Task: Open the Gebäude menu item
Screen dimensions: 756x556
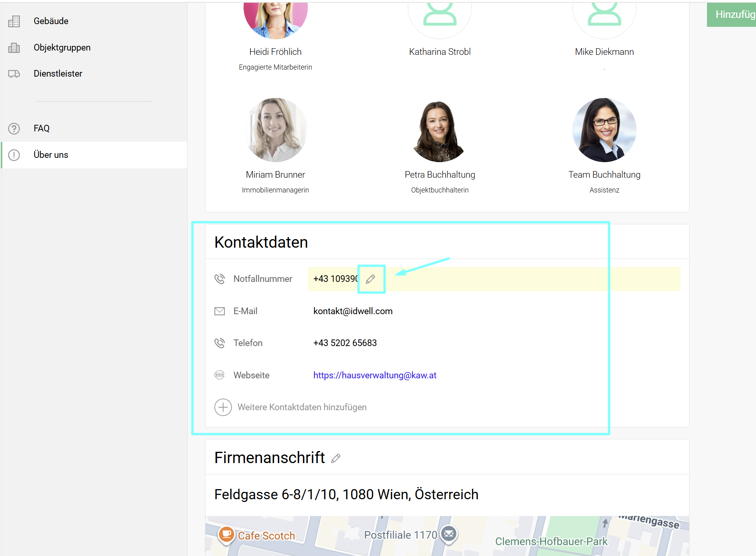Action: coord(51,21)
